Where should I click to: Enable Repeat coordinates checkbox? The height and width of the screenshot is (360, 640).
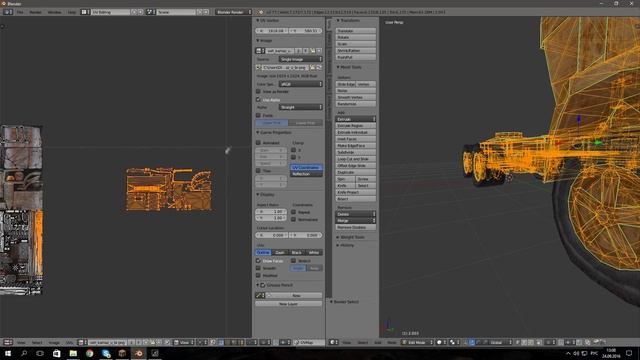[x=293, y=212]
